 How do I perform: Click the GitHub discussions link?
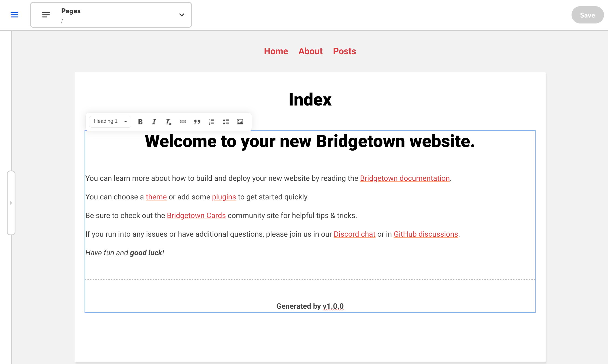[x=426, y=234]
